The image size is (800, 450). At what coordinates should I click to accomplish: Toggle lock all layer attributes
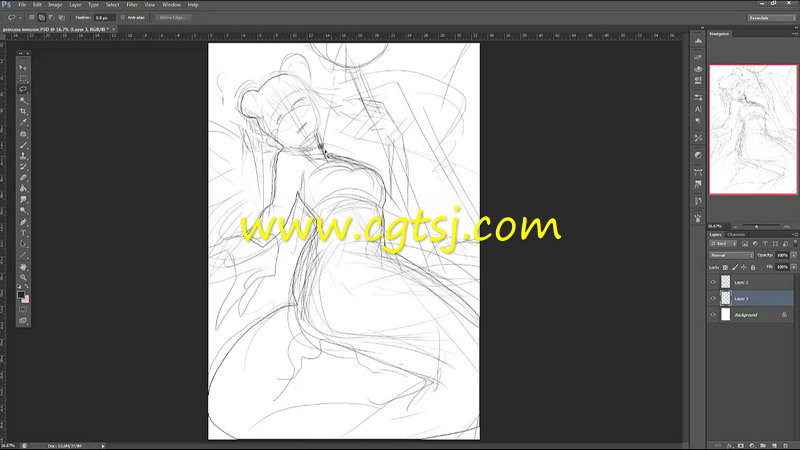753,267
